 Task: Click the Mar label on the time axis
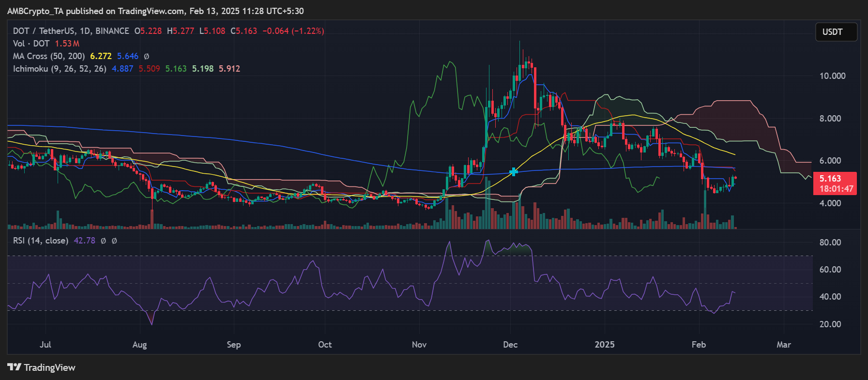784,345
